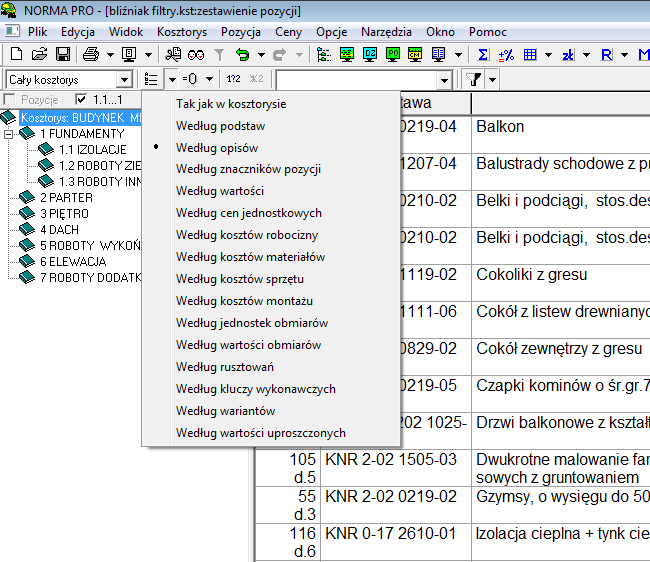The height and width of the screenshot is (562, 650).
Task: Open the dropdown arrow next to filter icon
Action: tap(493, 79)
